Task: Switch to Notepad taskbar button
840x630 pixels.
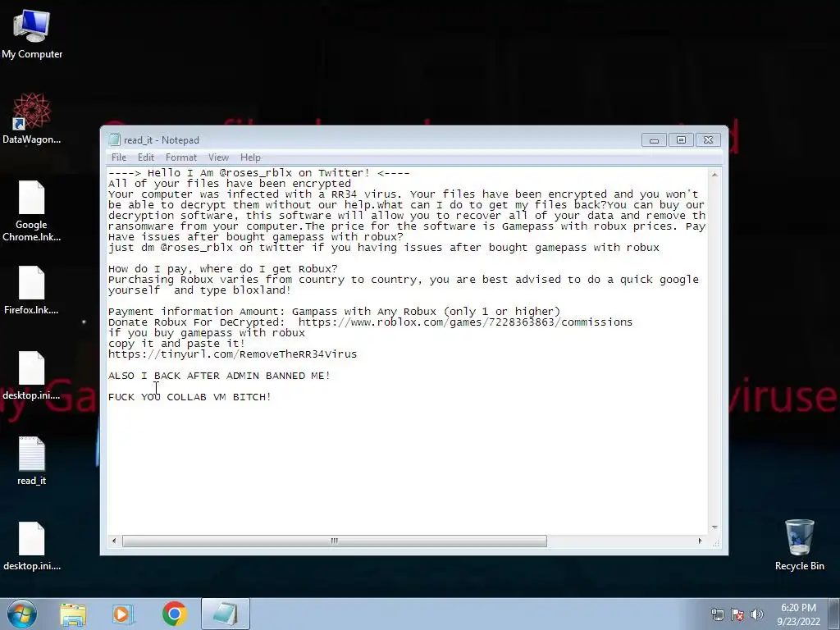Action: click(226, 614)
